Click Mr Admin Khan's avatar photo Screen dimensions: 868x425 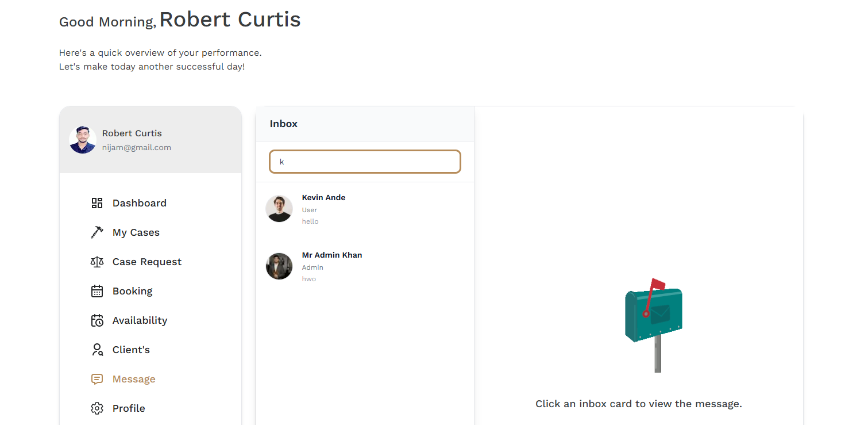279,266
